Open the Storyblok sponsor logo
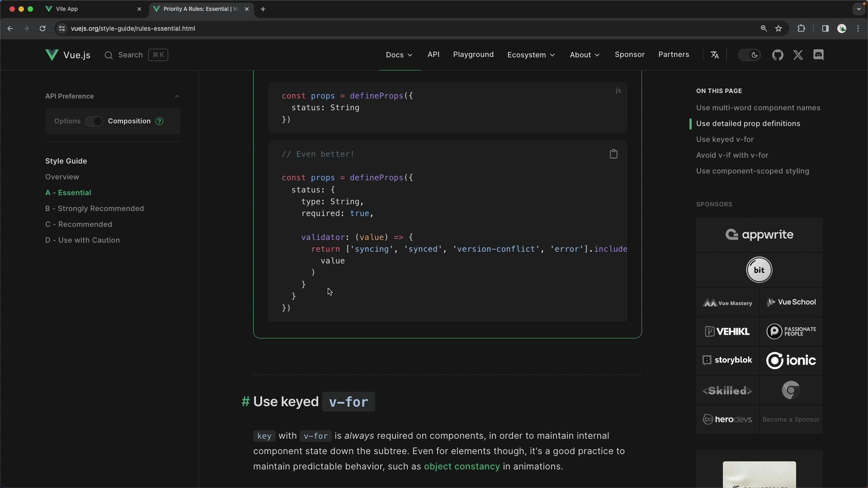 click(727, 361)
